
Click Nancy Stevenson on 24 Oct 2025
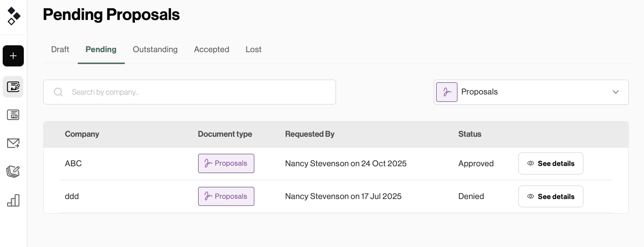coord(346,164)
